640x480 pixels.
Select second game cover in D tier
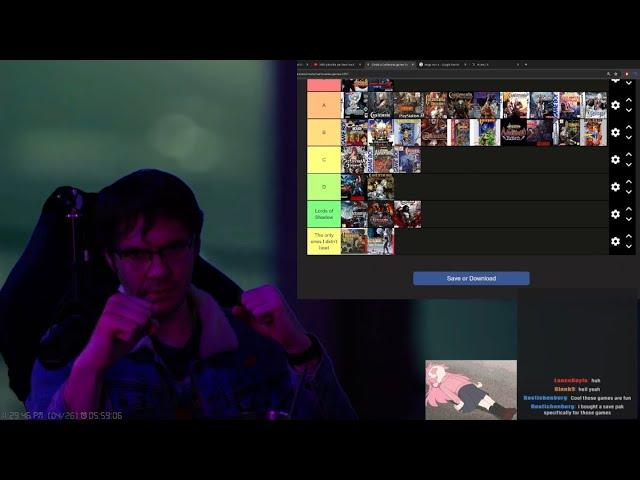tap(381, 187)
